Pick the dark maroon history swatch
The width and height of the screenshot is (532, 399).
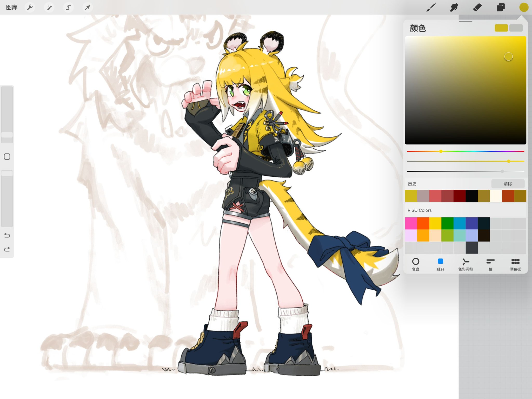[460, 196]
